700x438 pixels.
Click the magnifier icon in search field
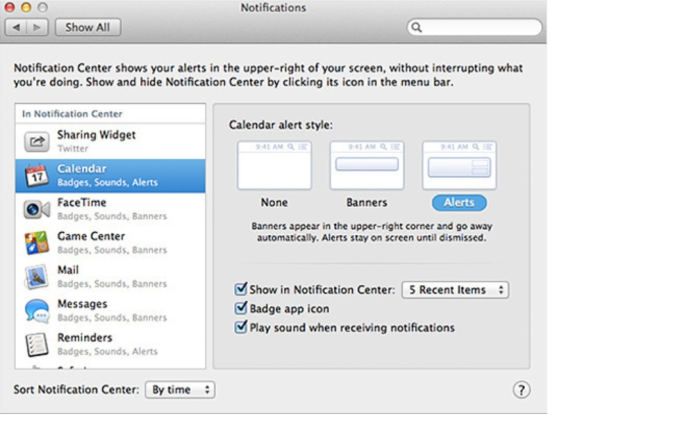[x=416, y=27]
